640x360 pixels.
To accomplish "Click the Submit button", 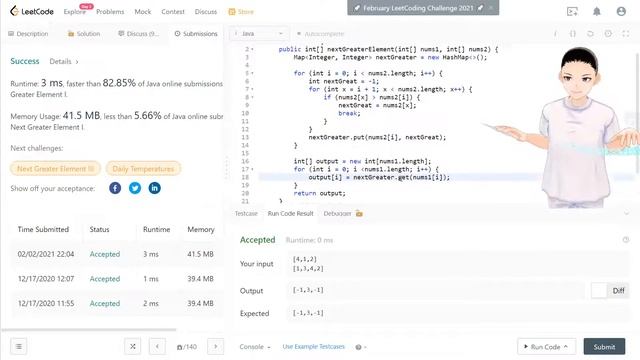I will coord(604,347).
